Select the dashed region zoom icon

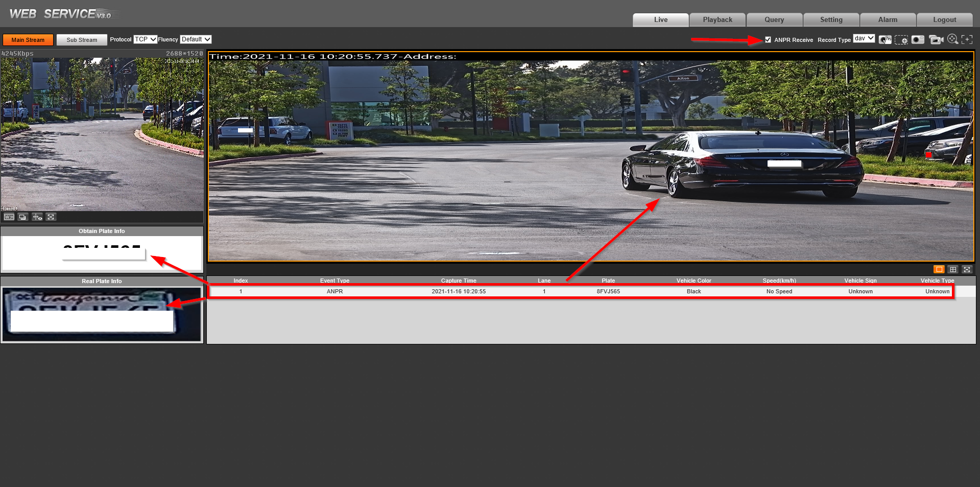click(x=901, y=40)
